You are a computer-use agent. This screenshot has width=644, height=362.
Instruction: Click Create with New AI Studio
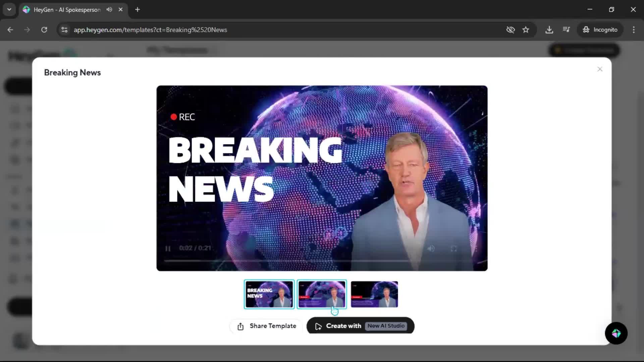pos(360,326)
